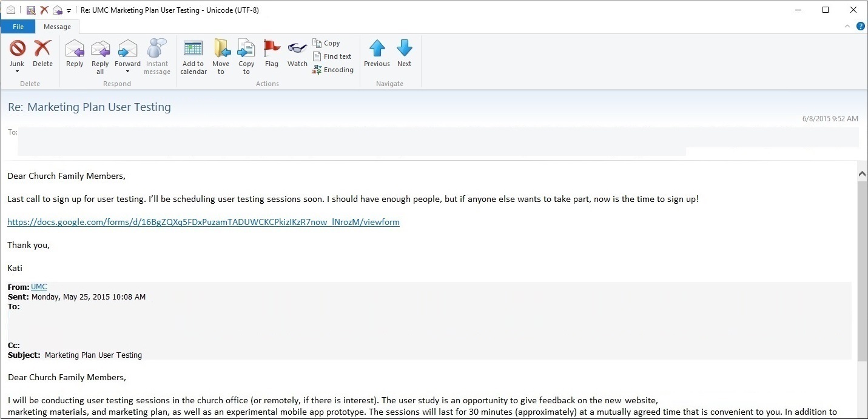Open the Junk dropdown menu
This screenshot has height=419, width=868.
(17, 72)
